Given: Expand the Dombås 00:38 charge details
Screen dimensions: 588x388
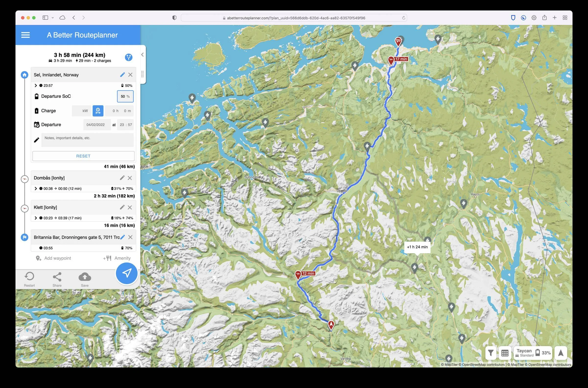Looking at the screenshot, I should coord(36,189).
